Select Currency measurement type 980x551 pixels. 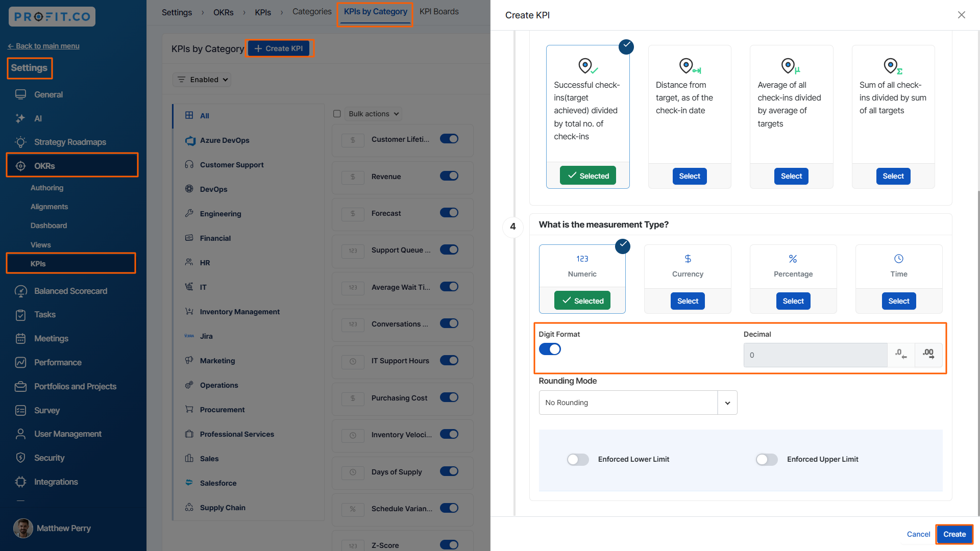click(687, 301)
